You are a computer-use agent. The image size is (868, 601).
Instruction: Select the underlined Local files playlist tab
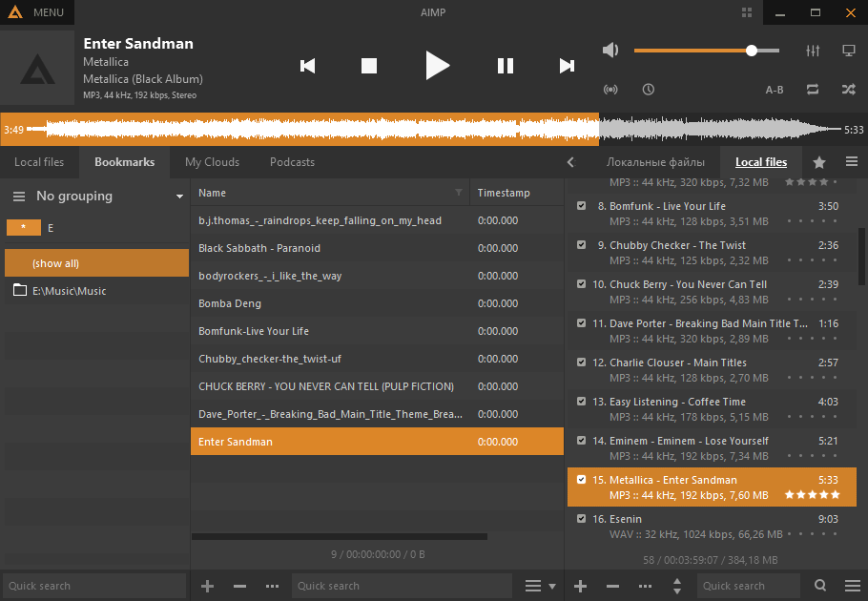tap(761, 162)
